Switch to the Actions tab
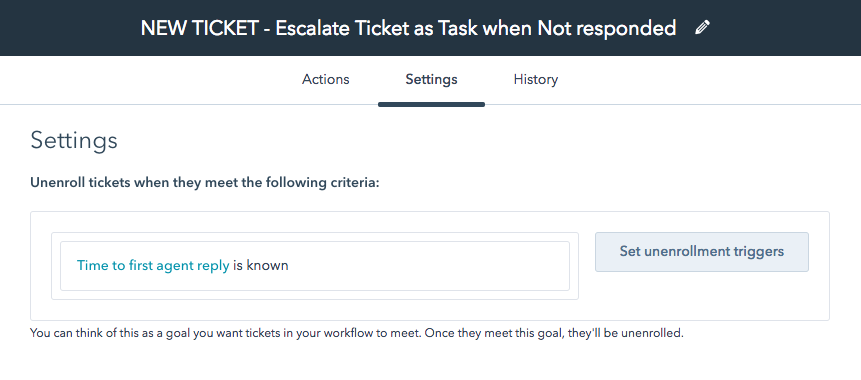 (x=326, y=80)
